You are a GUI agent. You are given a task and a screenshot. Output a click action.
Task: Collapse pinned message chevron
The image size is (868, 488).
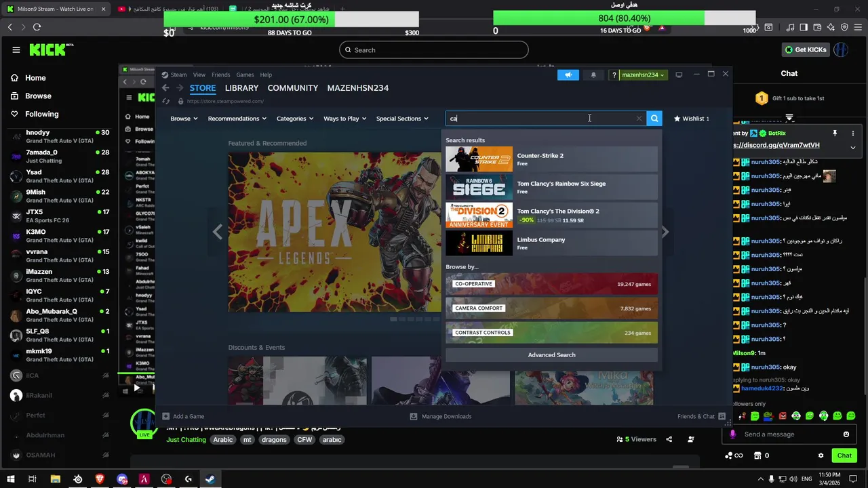click(853, 147)
